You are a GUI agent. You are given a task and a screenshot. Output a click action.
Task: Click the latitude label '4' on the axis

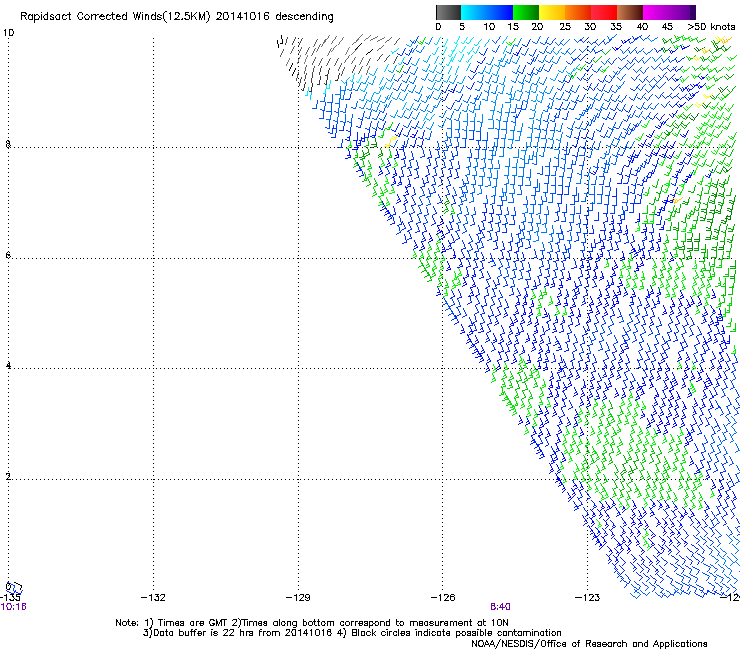point(8,365)
